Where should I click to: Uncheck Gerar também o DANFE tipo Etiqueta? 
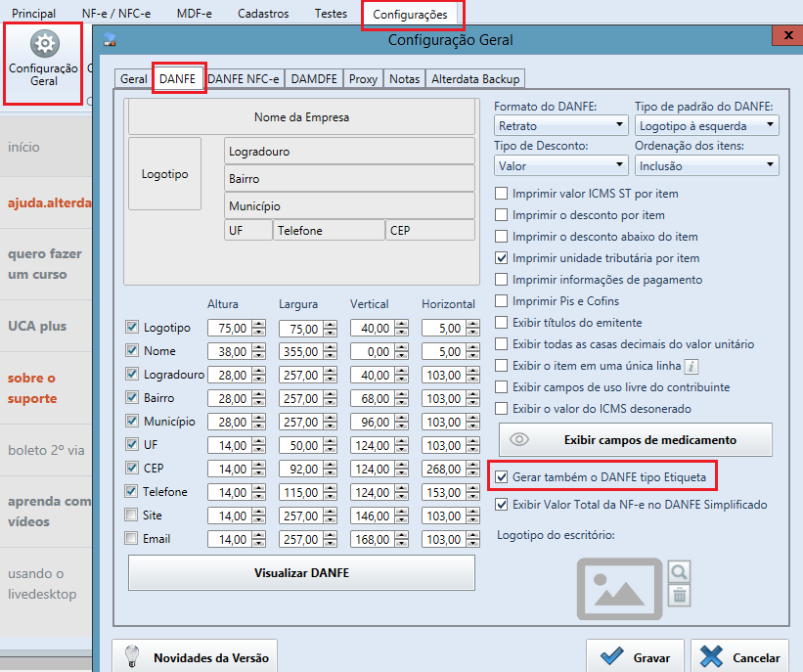tap(502, 476)
